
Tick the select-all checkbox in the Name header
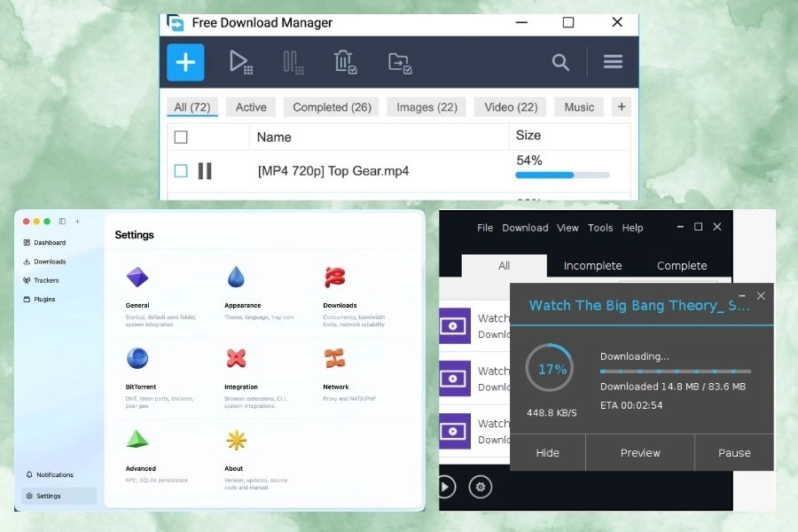(181, 137)
